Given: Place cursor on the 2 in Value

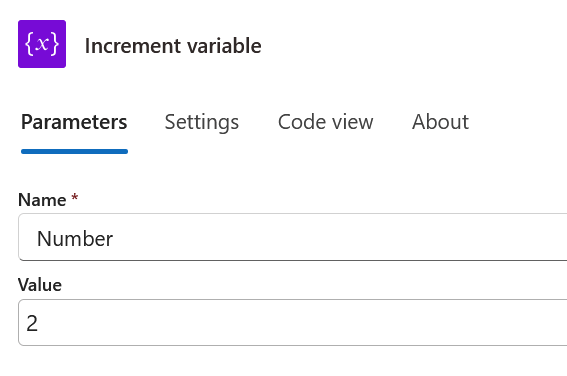Looking at the screenshot, I should tap(32, 324).
